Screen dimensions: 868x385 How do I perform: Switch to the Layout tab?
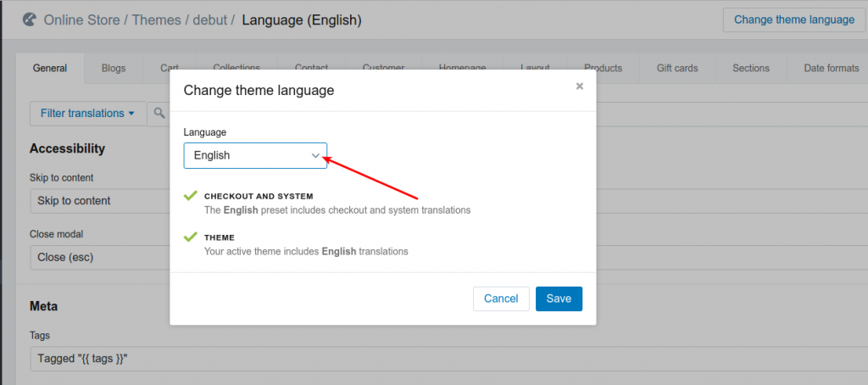point(535,68)
